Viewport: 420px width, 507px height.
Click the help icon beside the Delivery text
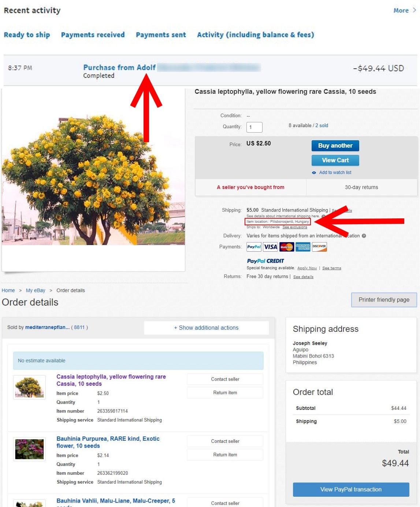(x=364, y=236)
